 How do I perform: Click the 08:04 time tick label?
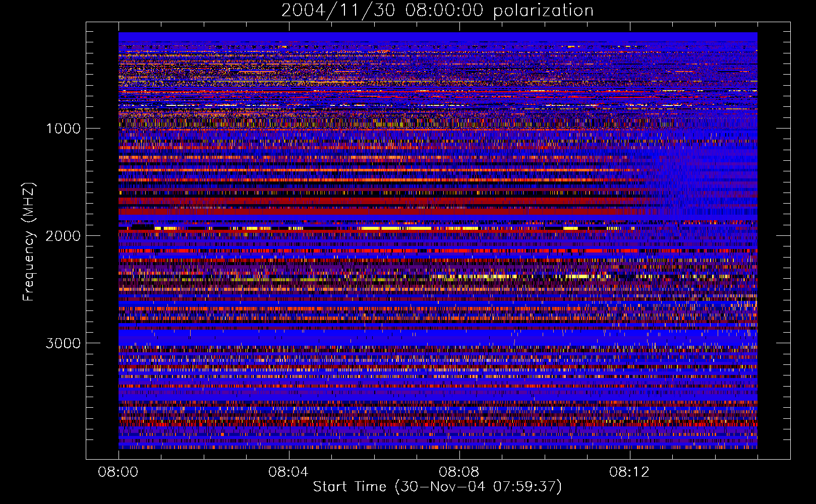tap(288, 472)
